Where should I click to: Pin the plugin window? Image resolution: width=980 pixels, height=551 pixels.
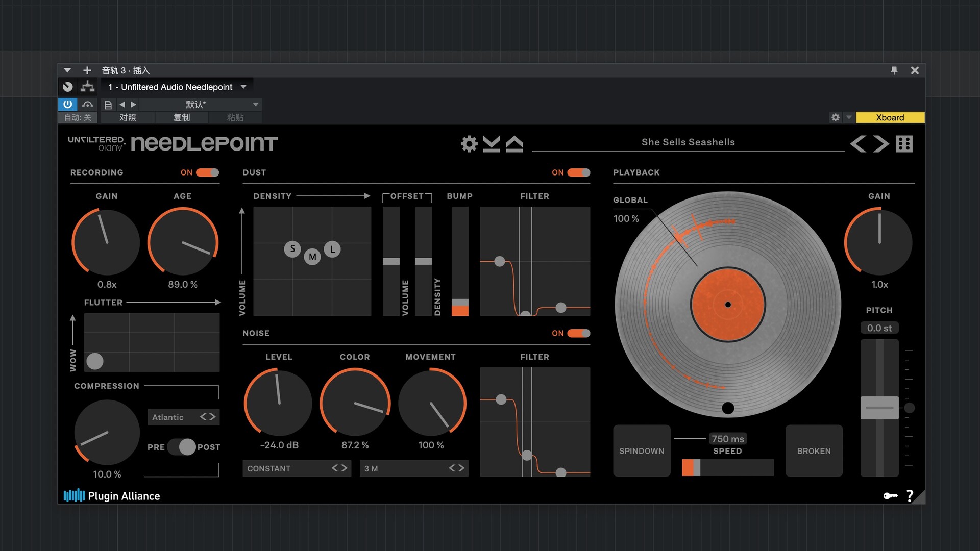894,70
